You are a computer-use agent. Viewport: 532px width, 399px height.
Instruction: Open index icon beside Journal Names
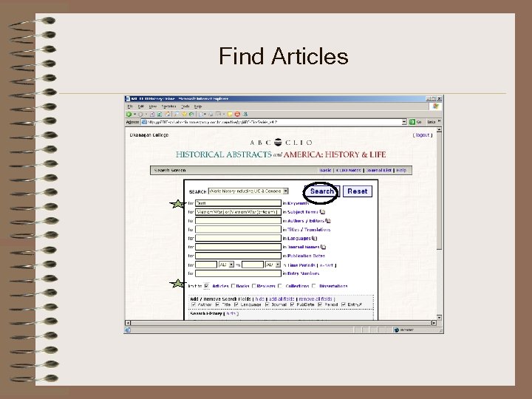click(x=323, y=247)
